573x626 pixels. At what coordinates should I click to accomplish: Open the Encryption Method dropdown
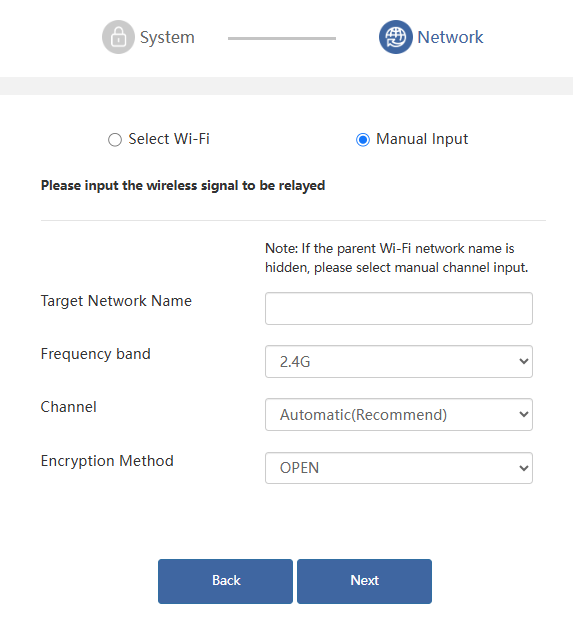tap(399, 468)
